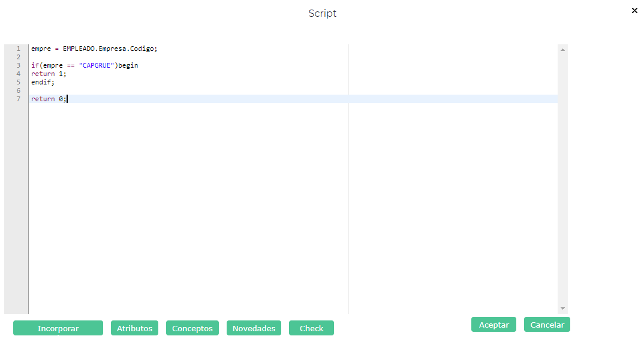
Task: Click the scrollbar down arrow
Action: point(562,308)
